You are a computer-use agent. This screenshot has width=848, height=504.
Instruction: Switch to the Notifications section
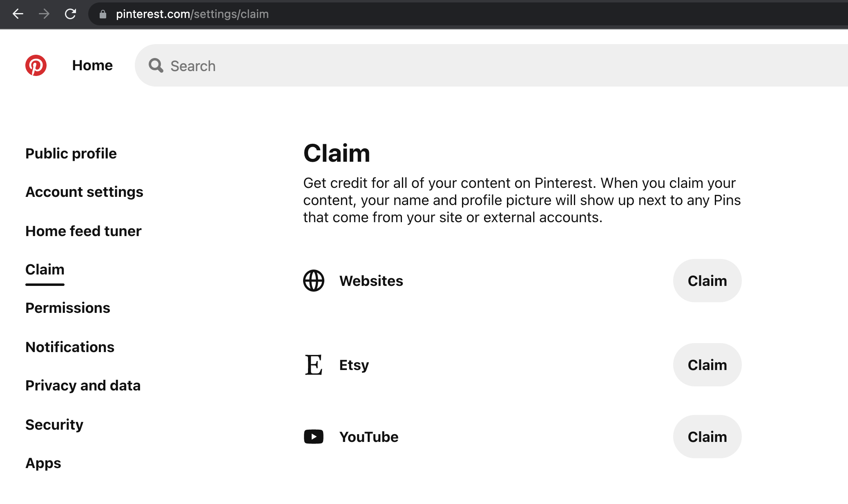tap(69, 347)
